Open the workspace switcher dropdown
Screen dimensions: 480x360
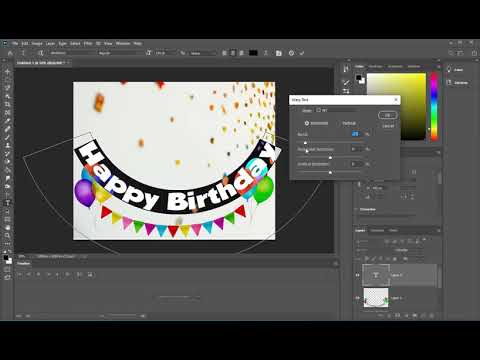[x=460, y=53]
